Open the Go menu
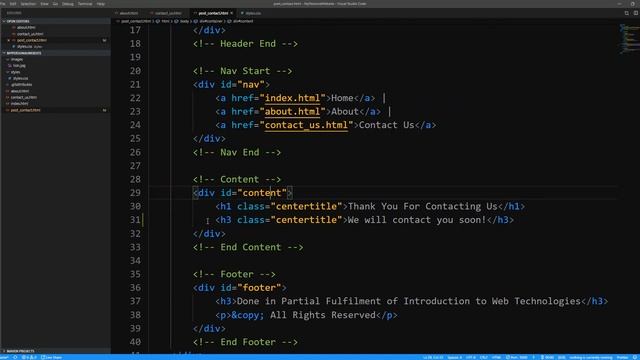The height and width of the screenshot is (360, 640). (56, 4)
